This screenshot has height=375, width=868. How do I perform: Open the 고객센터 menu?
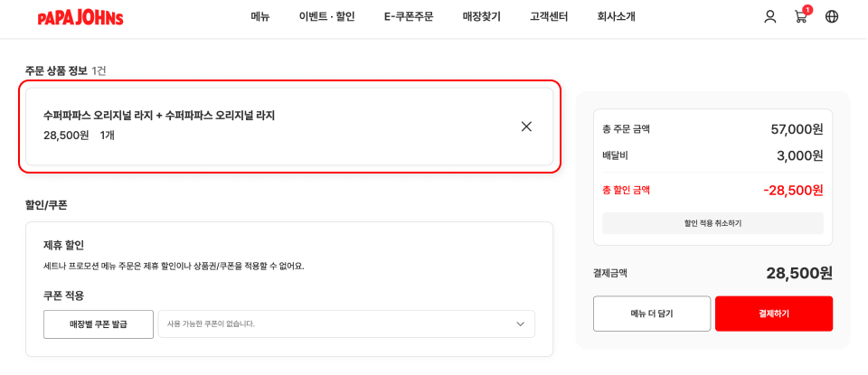click(x=549, y=16)
